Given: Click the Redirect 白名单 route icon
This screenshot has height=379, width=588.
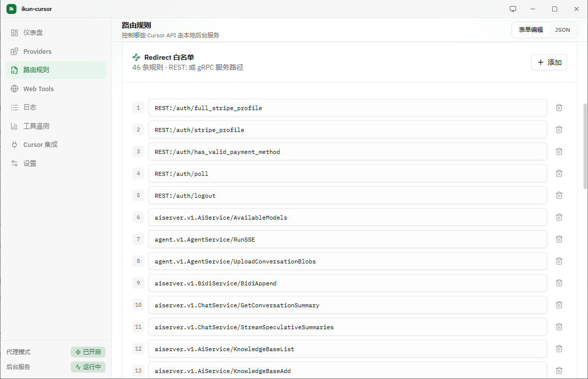Looking at the screenshot, I should [136, 57].
